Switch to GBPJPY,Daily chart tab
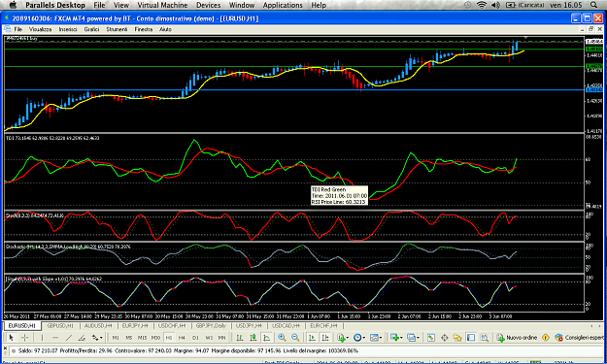607x364 pixels. [x=211, y=326]
